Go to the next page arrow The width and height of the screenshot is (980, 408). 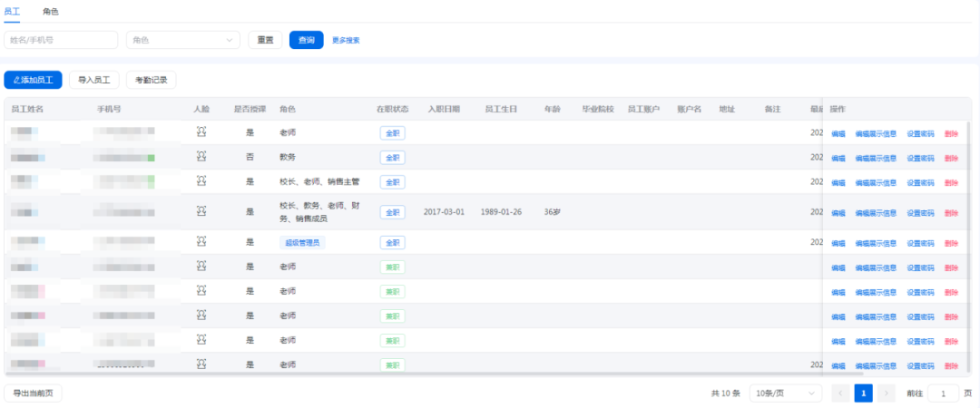tap(887, 393)
